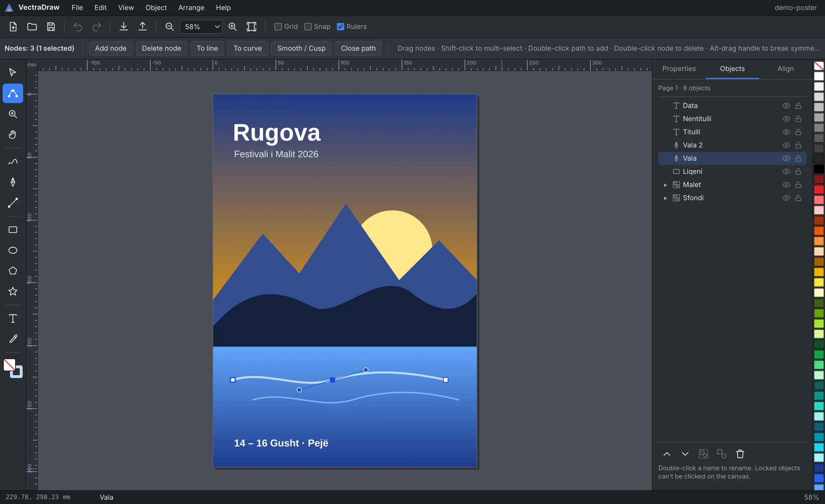Uncheck the Rulers checkbox
Viewport: 825px width, 504px height.
point(341,26)
